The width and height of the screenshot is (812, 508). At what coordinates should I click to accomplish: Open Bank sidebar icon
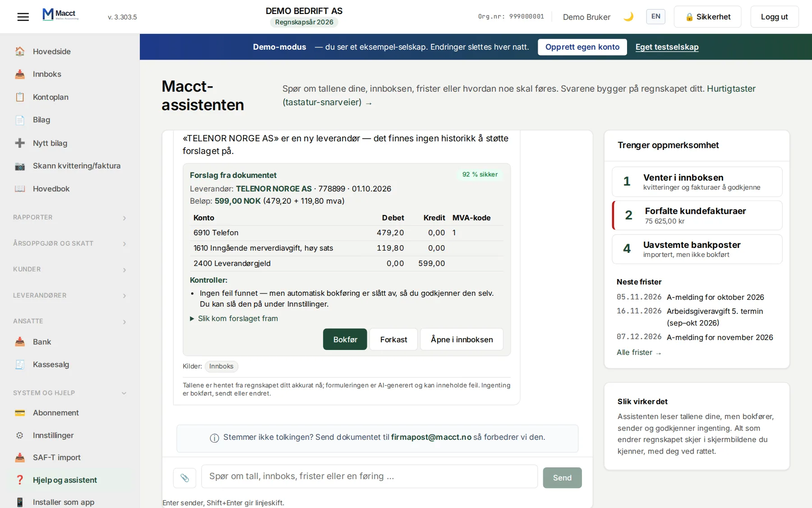tap(20, 342)
